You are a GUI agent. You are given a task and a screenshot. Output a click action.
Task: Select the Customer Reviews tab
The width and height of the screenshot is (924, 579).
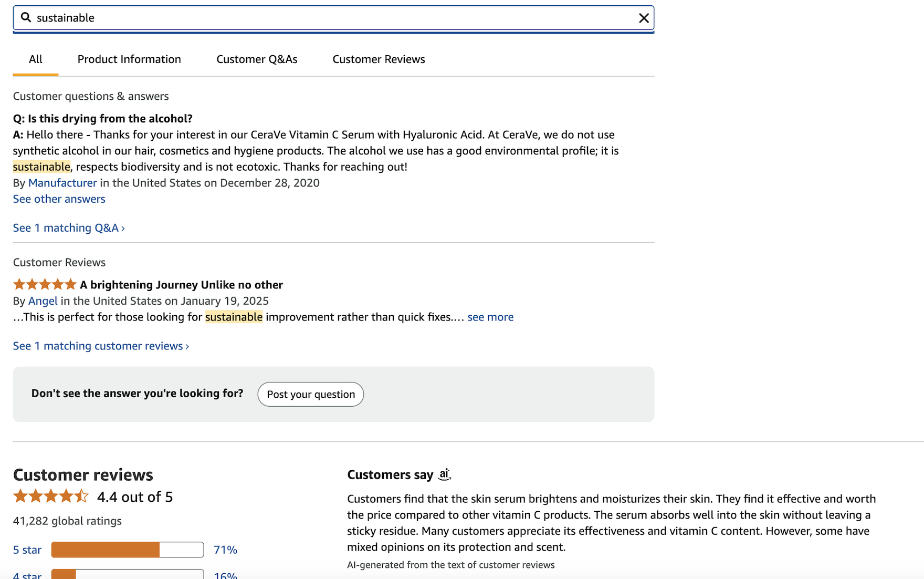click(379, 59)
